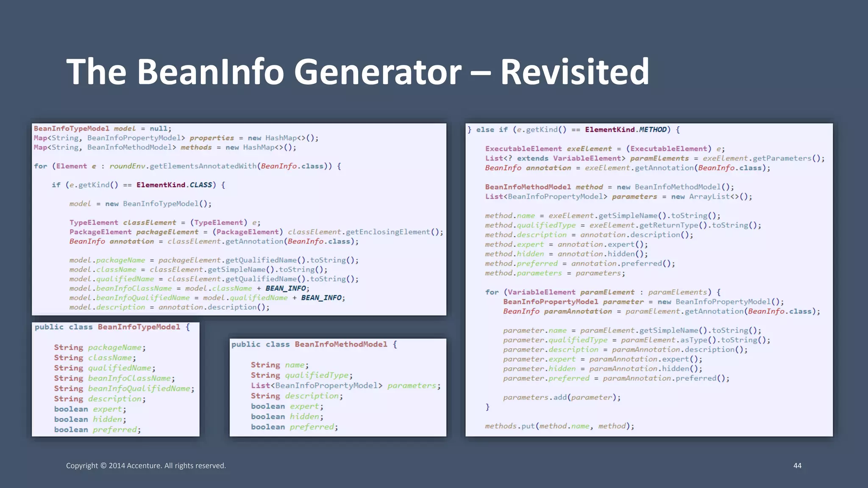This screenshot has height=488, width=868.
Task: Click 'List<BeanInfoPropertyModel> parameters;' field
Action: [x=346, y=385]
